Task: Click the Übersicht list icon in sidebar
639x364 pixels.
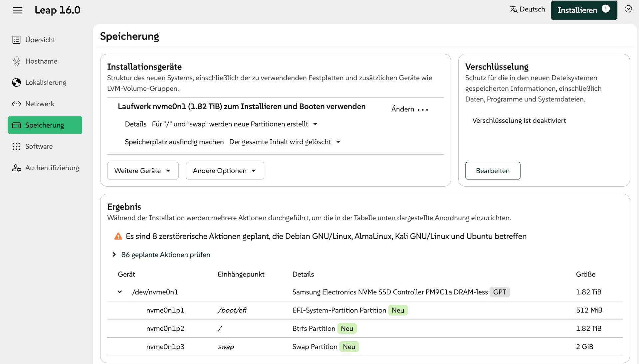Action: (x=16, y=40)
